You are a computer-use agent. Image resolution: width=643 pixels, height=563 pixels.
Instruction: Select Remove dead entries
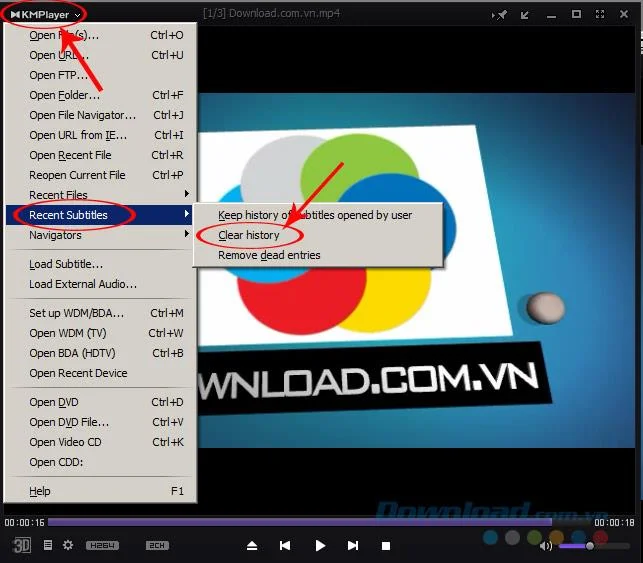click(318, 255)
